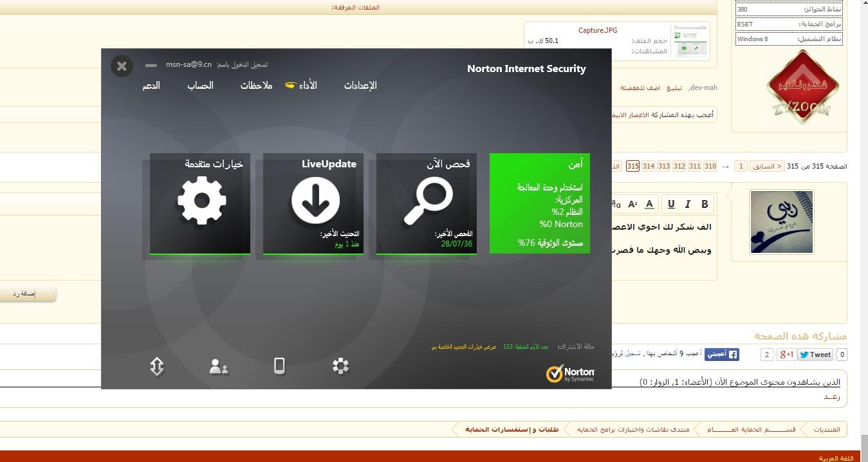Go to forum page 314

(649, 166)
